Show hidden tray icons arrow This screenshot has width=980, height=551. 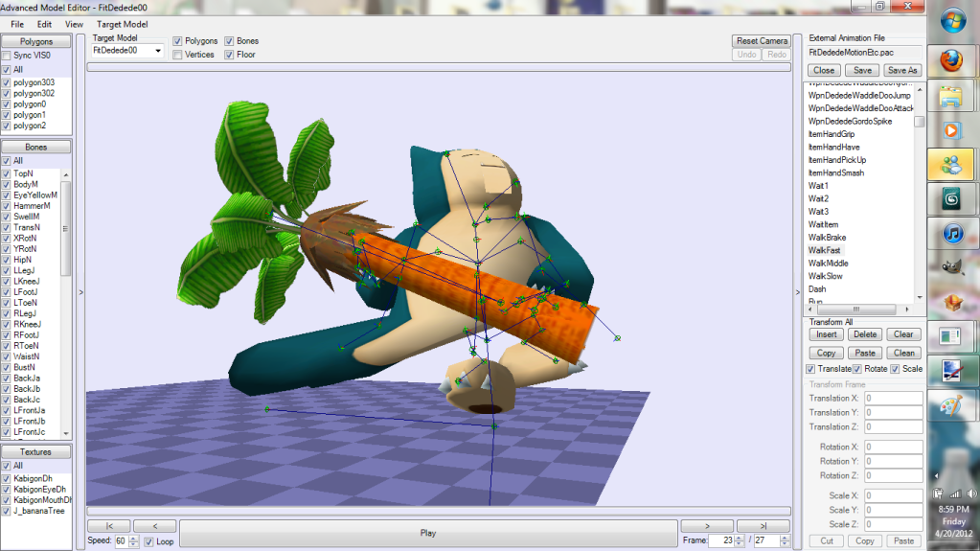coord(936,476)
